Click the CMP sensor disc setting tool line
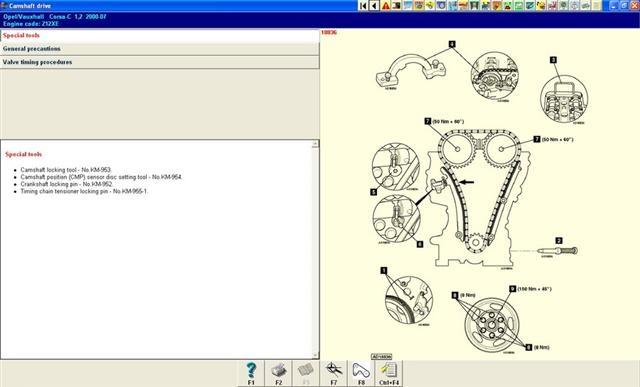This screenshot has width=640, height=387. [x=102, y=177]
